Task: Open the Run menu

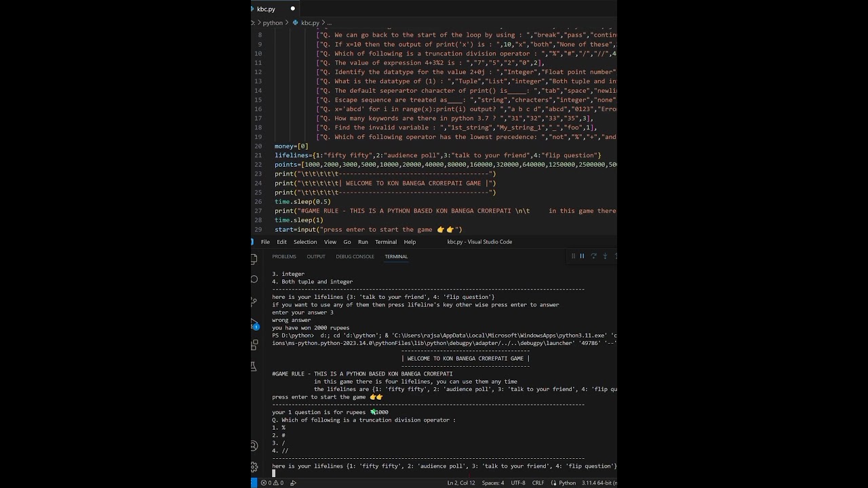Action: 363,242
